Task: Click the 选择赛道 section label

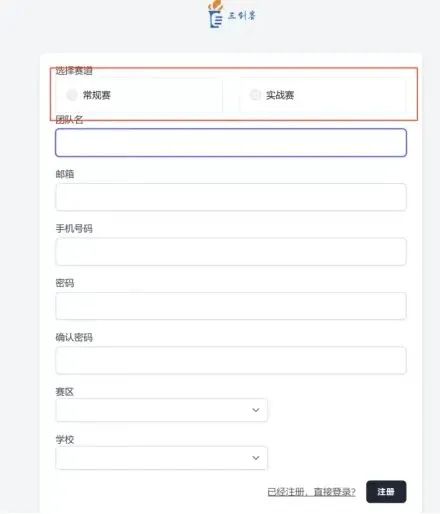Action: coord(74,71)
